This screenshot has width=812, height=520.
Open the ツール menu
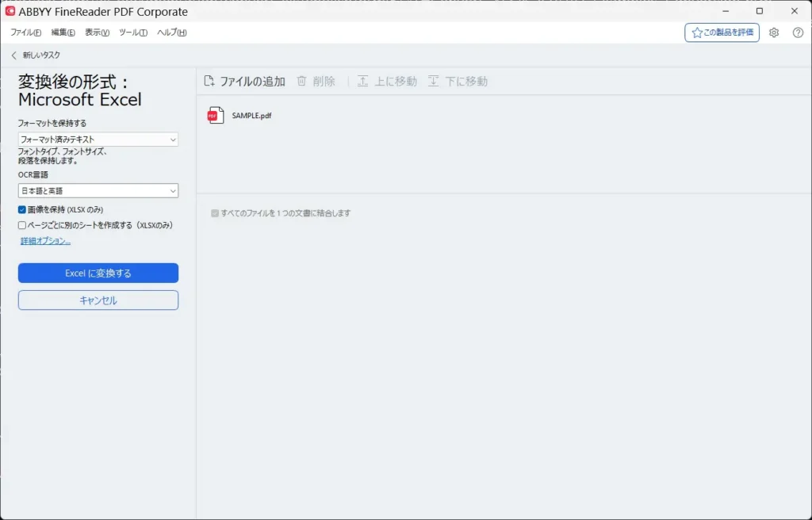133,32
